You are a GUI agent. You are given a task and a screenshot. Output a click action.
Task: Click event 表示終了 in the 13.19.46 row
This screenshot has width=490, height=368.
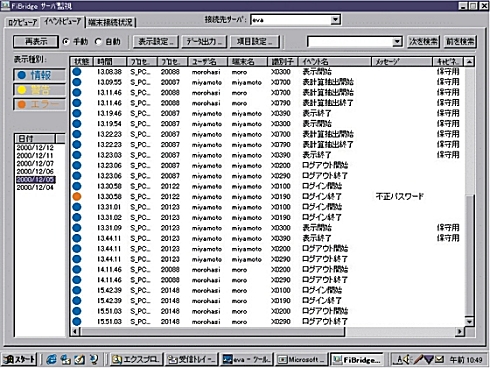click(x=317, y=113)
